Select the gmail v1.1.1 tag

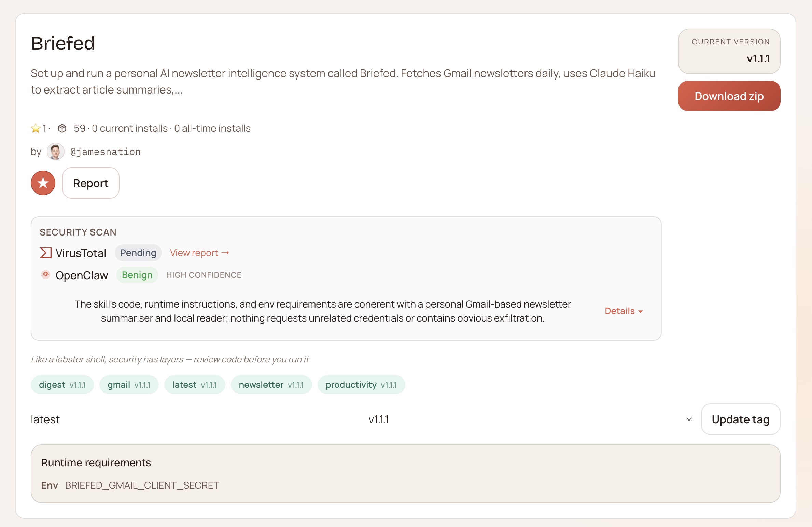(129, 385)
